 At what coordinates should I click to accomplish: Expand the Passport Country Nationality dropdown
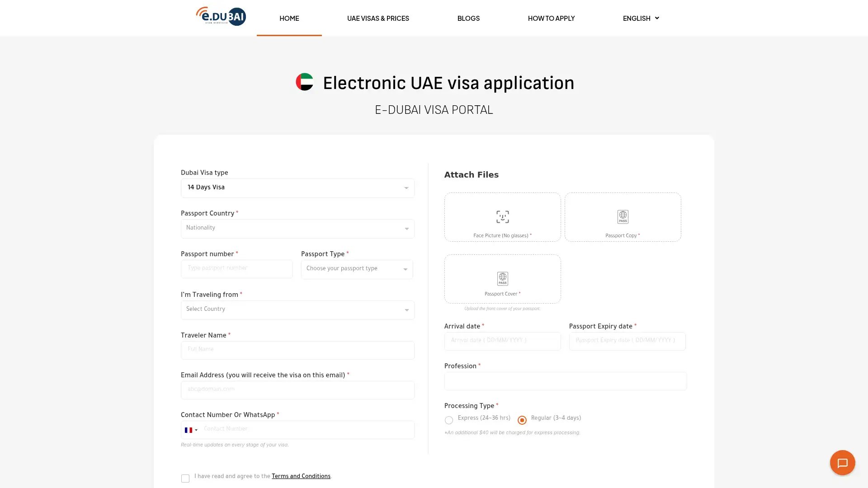pos(297,229)
